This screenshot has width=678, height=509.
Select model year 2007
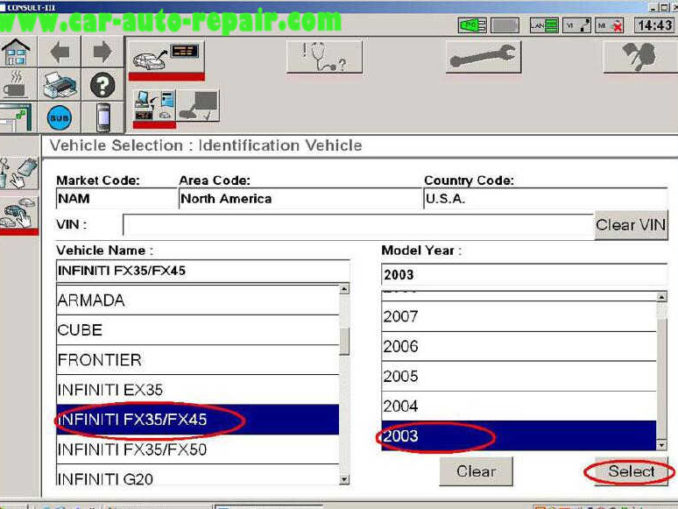pos(519,317)
